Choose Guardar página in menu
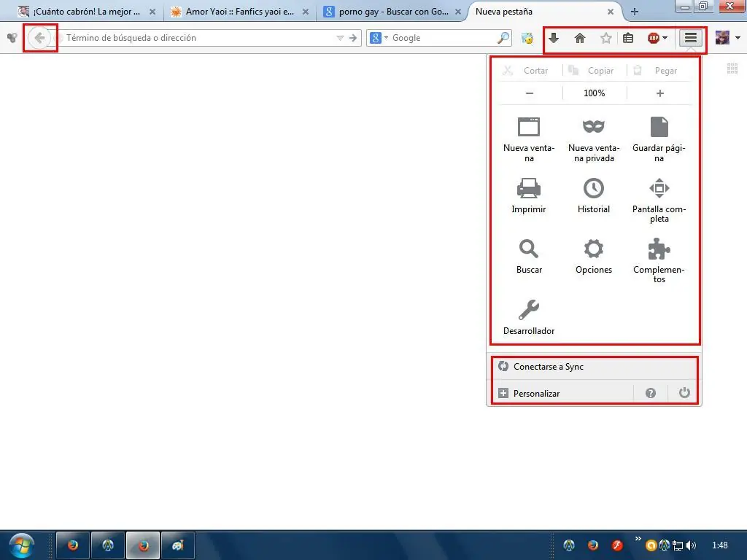Viewport: 747px width, 560px height. click(x=659, y=139)
